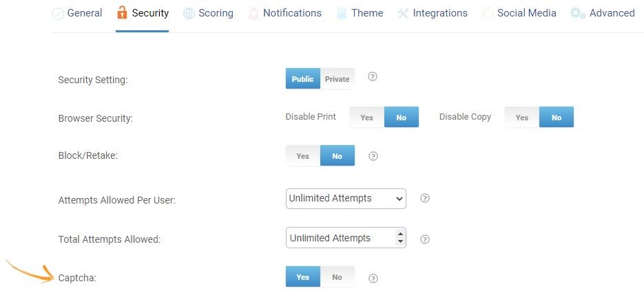This screenshot has height=295, width=644.
Task: Open the Social Media tab
Action: click(526, 13)
